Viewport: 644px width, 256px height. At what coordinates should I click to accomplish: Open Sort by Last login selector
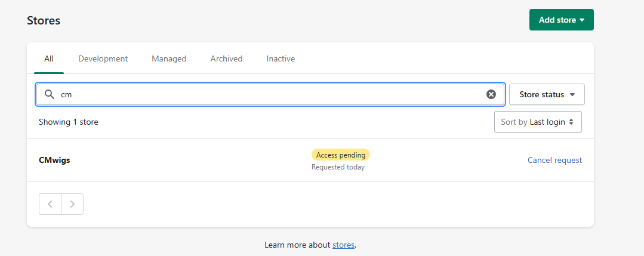pyautogui.click(x=538, y=122)
